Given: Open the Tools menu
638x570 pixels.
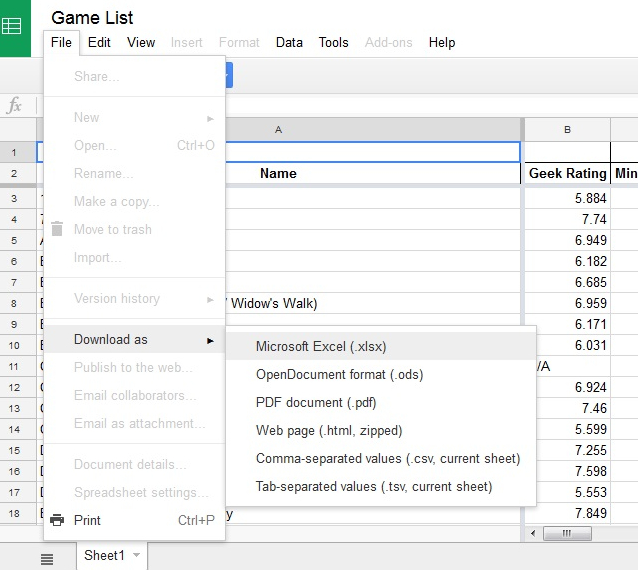Looking at the screenshot, I should click(334, 42).
